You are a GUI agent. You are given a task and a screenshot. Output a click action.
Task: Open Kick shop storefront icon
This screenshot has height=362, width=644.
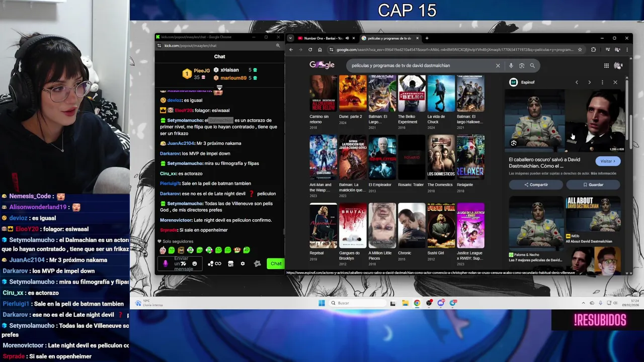pyautogui.click(x=230, y=263)
